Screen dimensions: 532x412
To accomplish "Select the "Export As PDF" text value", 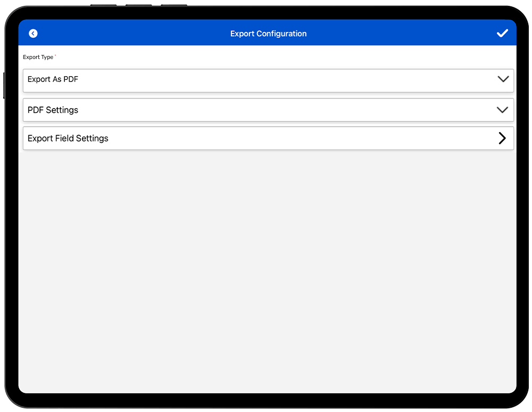I will pyautogui.click(x=53, y=79).
